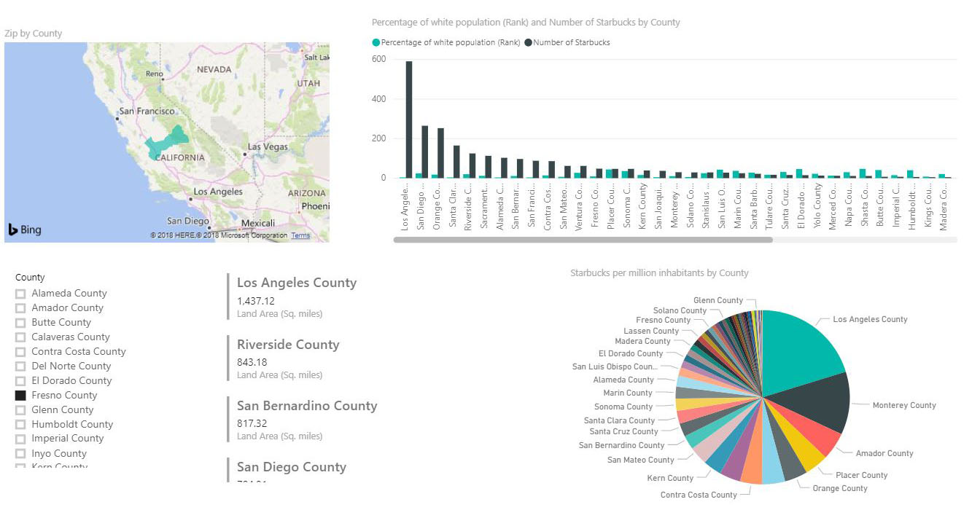The height and width of the screenshot is (510, 980).
Task: Click the 'Contra Costa County' pie chart label
Action: click(699, 495)
